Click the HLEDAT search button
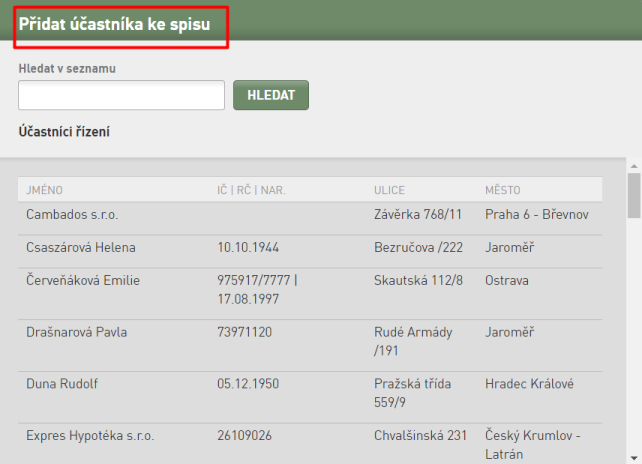The width and height of the screenshot is (642, 464). (x=271, y=95)
